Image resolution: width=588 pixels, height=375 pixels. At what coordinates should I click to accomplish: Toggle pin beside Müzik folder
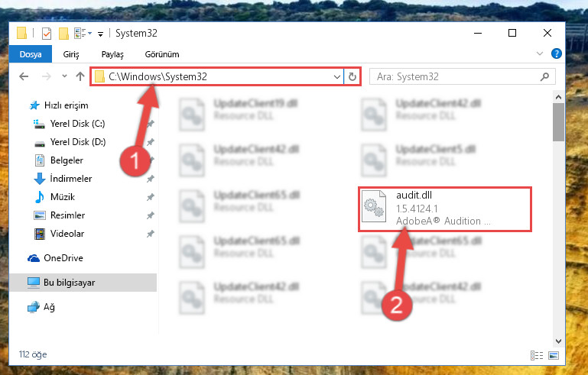[151, 197]
